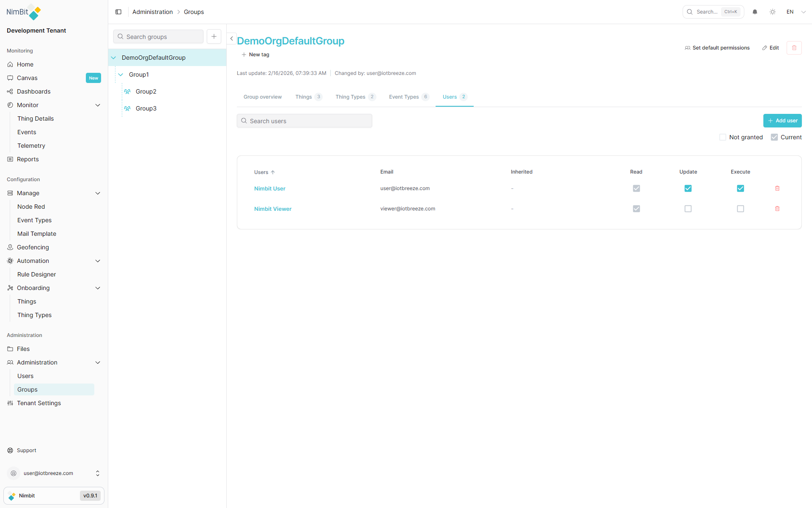Switch to the Things tab
Image resolution: width=812 pixels, height=508 pixels.
coord(303,97)
